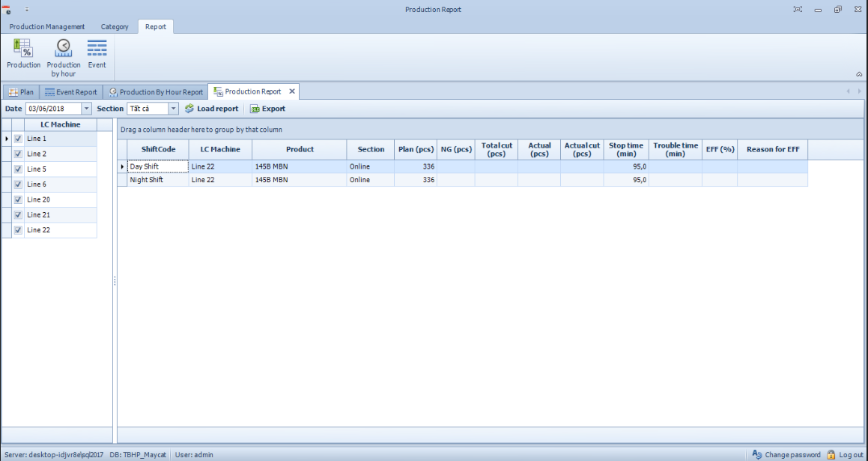Open the Production By Hour Report tab
Screen dimensions: 868x461
pyautogui.click(x=156, y=92)
